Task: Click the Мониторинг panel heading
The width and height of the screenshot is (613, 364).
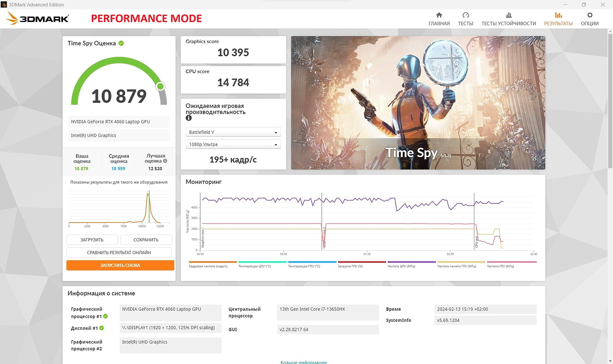Action: click(203, 182)
